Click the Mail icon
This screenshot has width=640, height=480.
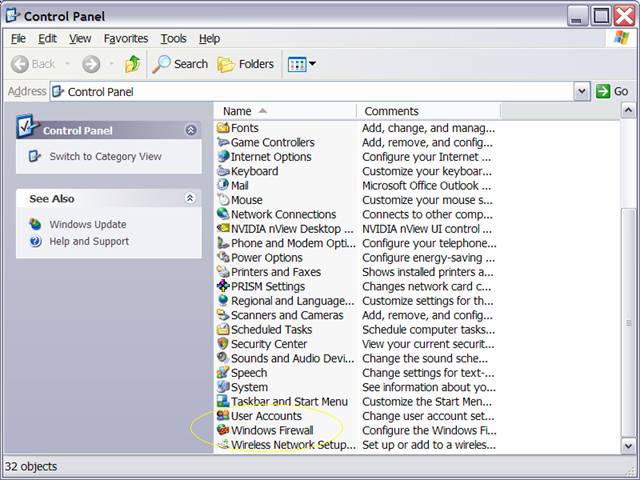point(223,185)
